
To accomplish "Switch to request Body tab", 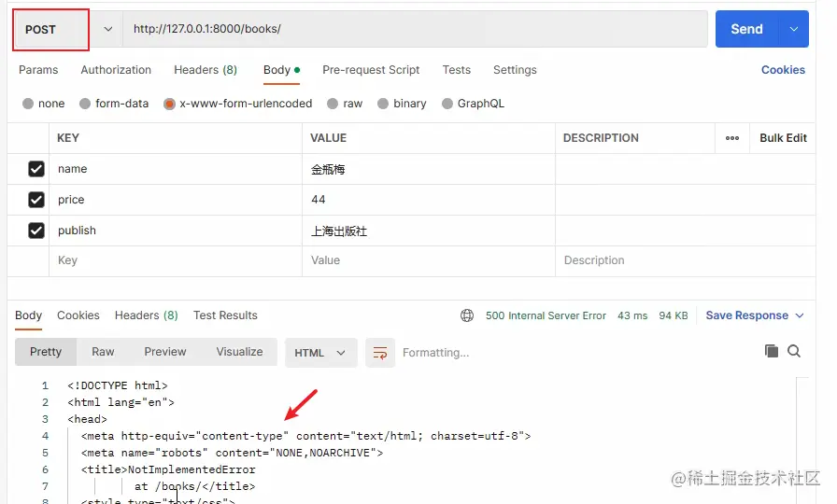I will (281, 70).
